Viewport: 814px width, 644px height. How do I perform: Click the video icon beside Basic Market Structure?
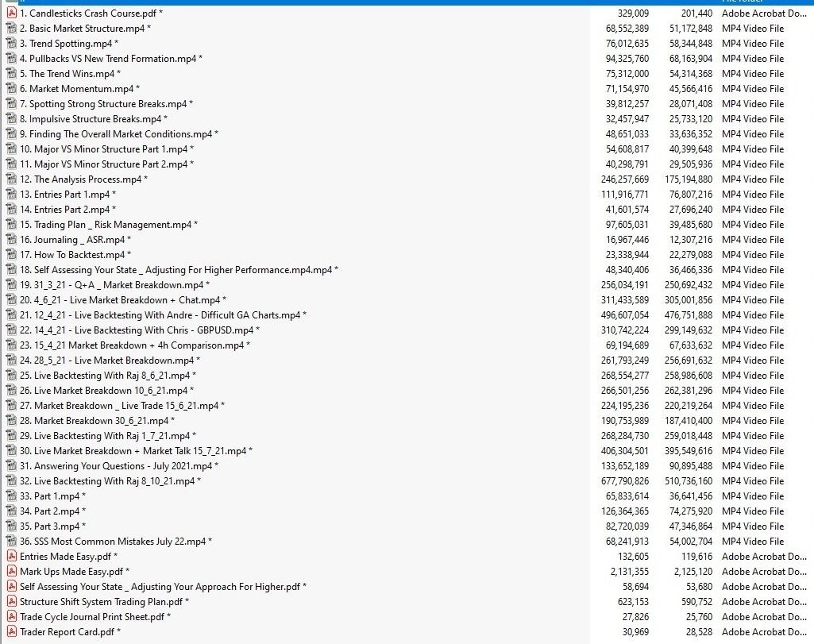pos(11,29)
